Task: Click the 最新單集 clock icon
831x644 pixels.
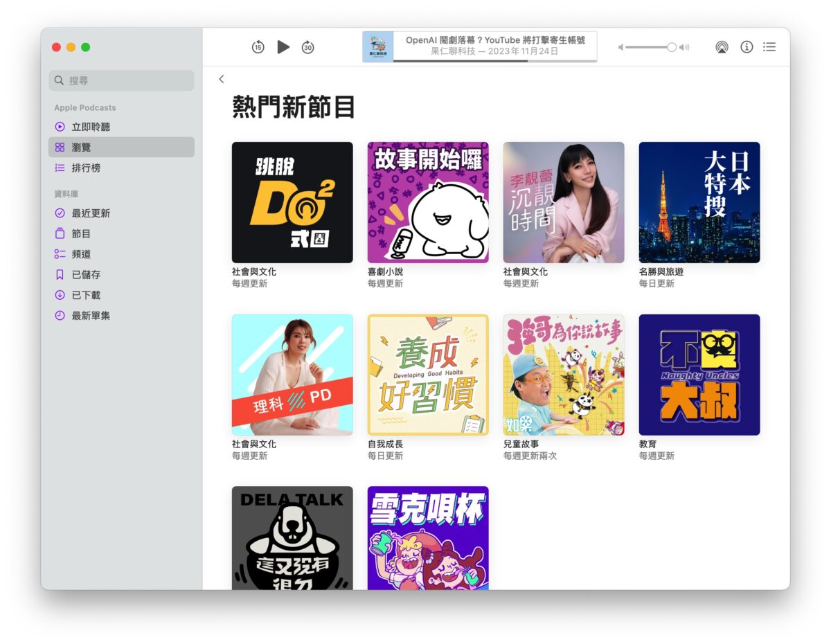Action: click(60, 316)
